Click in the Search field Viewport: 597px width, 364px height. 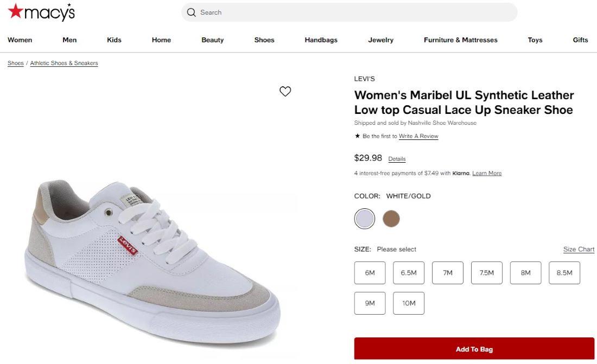353,12
